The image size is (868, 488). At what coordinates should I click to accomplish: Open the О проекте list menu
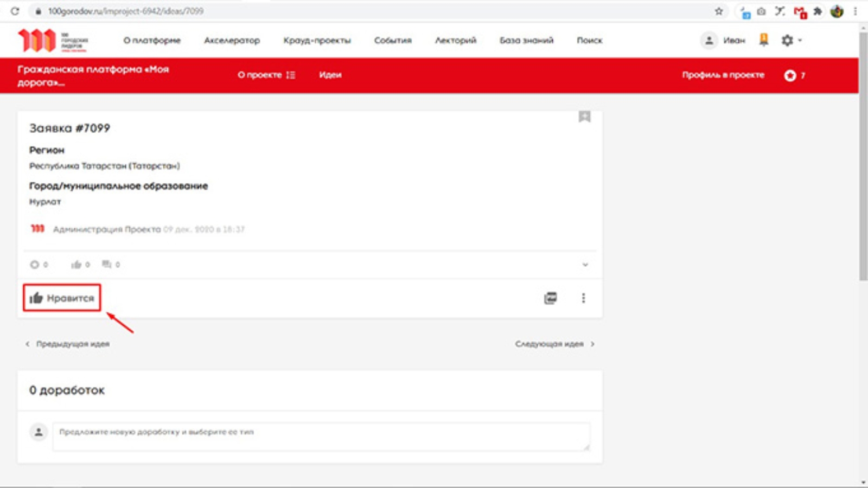(x=266, y=75)
